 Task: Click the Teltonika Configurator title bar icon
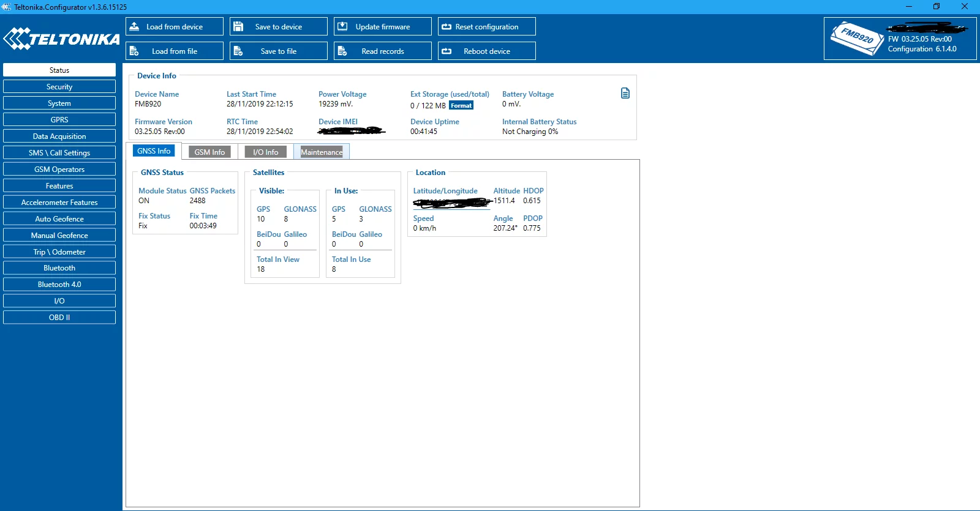pos(7,7)
